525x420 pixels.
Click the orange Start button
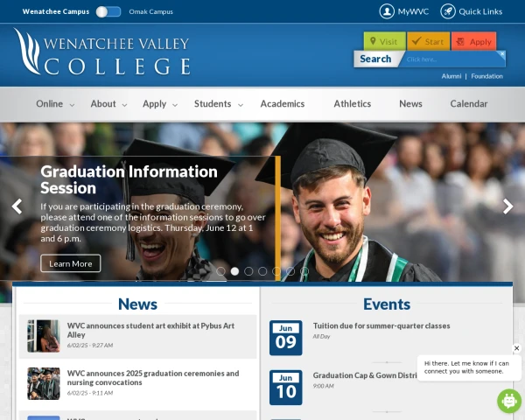point(428,41)
